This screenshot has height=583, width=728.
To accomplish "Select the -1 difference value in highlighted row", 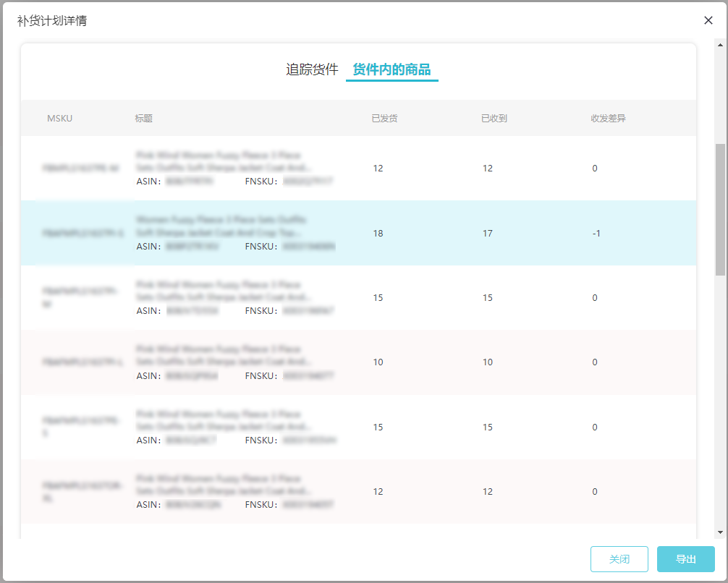I will tap(596, 233).
